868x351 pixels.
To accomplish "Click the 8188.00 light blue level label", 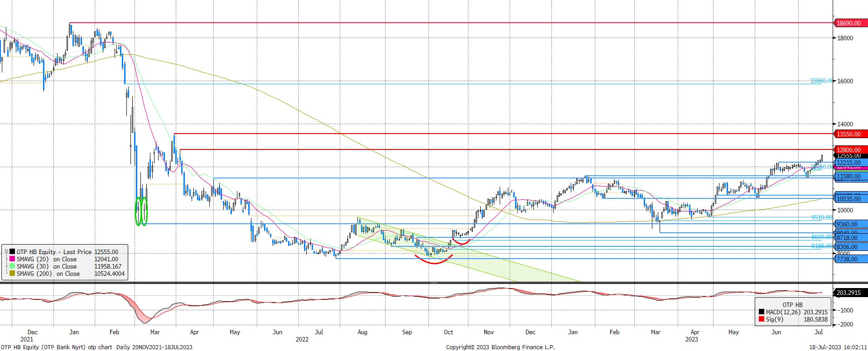I will pos(822,246).
